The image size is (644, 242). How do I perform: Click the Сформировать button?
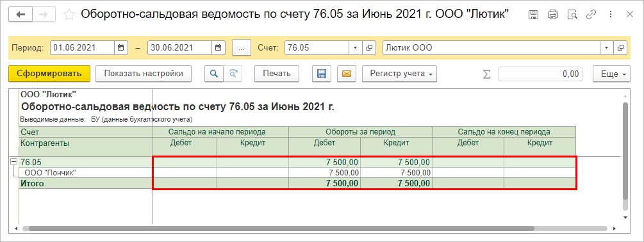(49, 74)
